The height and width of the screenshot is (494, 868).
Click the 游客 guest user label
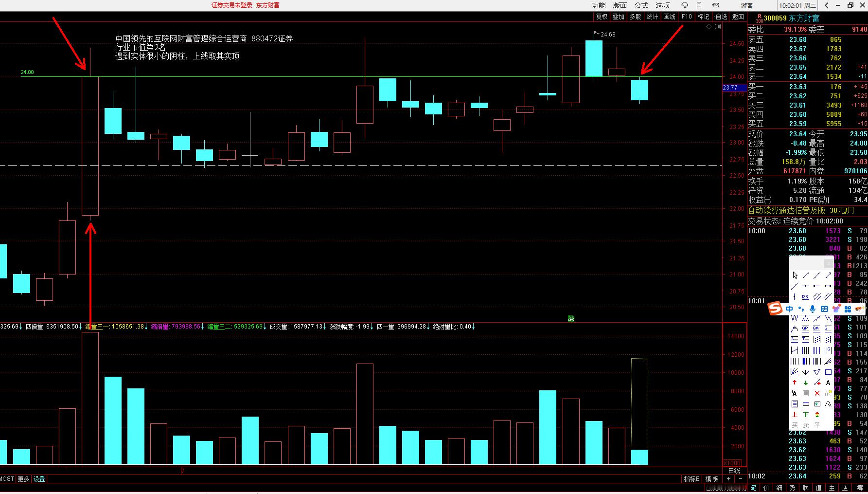coord(747,6)
